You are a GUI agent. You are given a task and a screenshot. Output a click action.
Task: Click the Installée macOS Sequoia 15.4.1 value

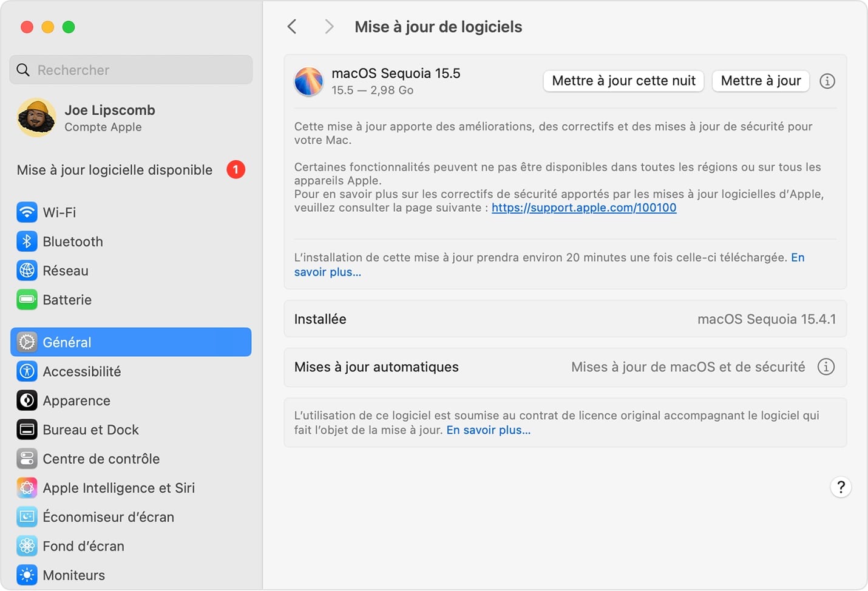[767, 319]
